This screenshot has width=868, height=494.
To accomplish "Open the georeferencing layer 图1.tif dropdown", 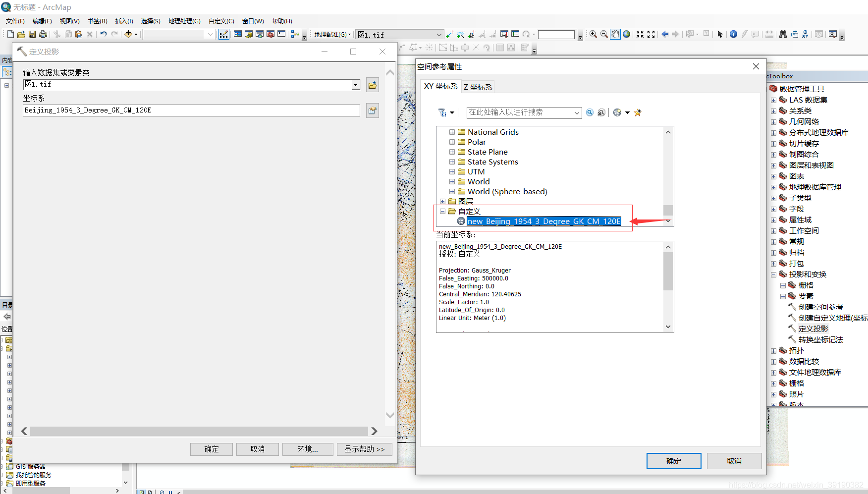I will pyautogui.click(x=439, y=35).
